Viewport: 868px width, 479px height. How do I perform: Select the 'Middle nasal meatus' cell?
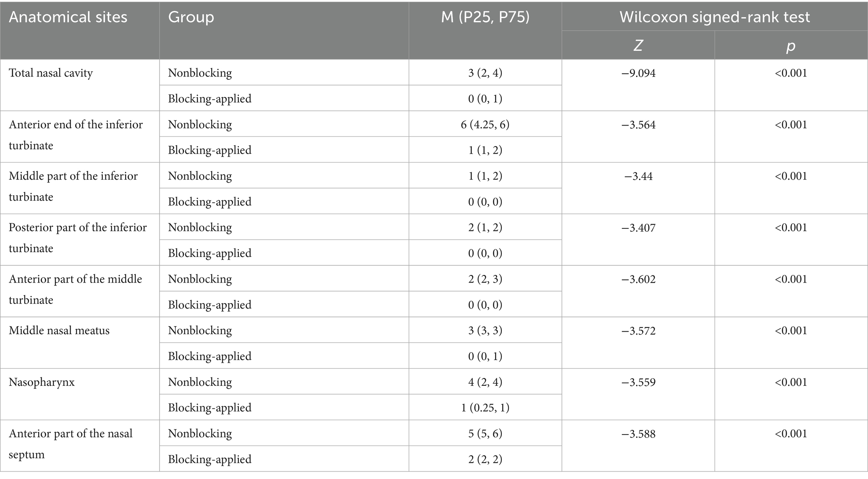59,330
